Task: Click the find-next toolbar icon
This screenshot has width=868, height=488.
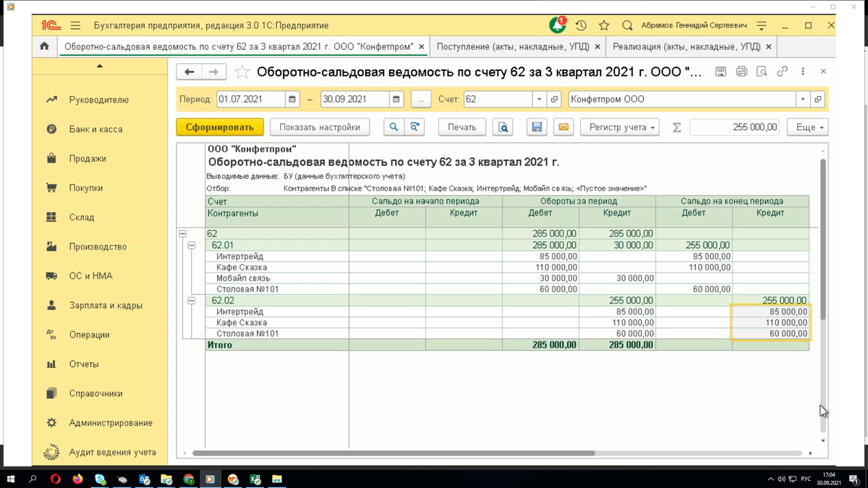Action: click(414, 127)
